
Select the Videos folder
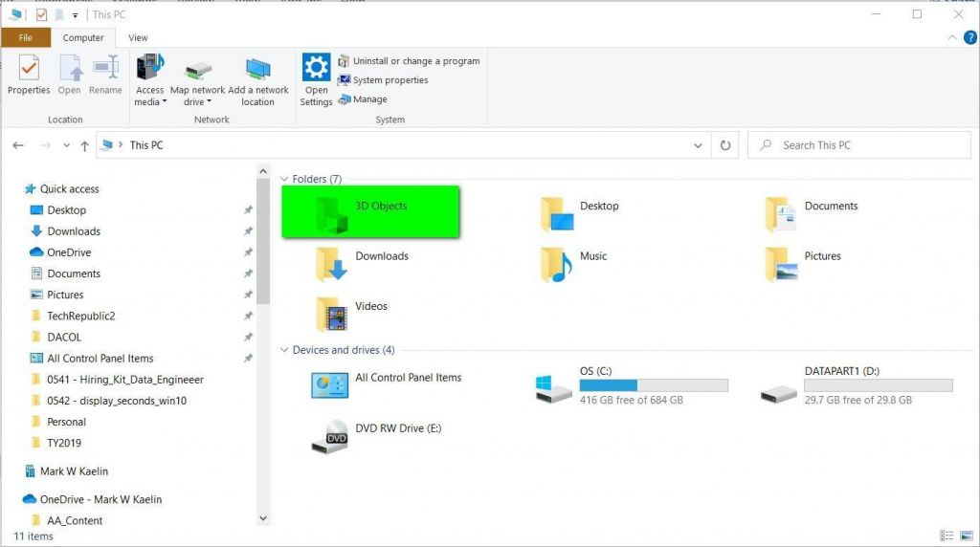350,313
